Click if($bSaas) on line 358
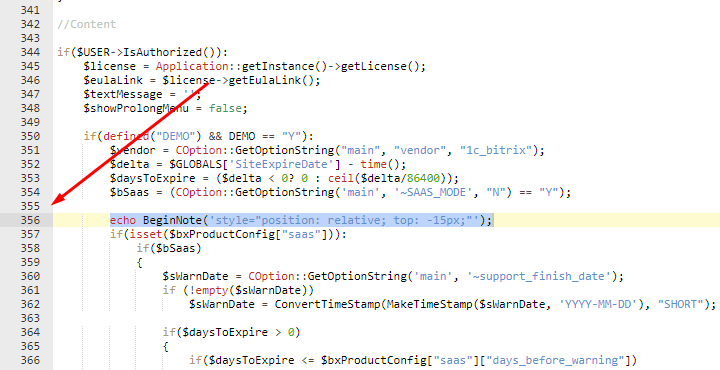720x370 pixels. pos(169,248)
